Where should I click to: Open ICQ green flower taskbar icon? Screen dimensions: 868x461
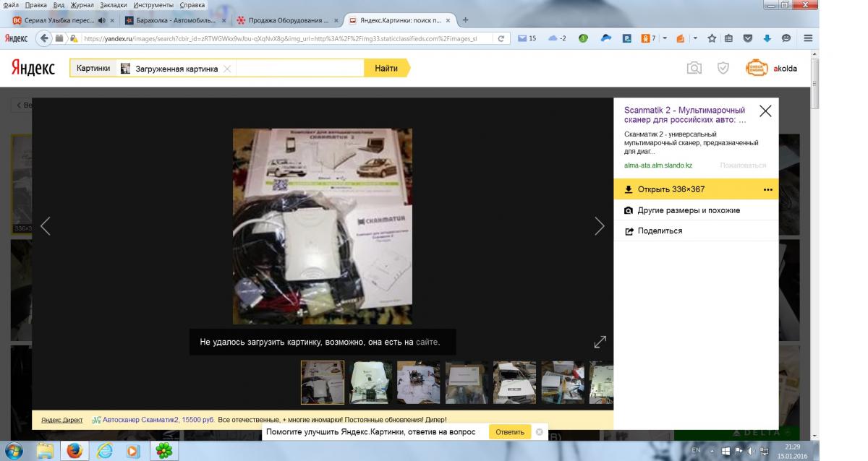(x=164, y=451)
